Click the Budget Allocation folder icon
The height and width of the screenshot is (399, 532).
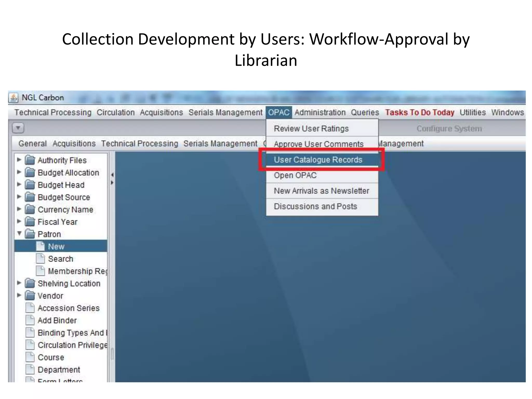pos(30,172)
